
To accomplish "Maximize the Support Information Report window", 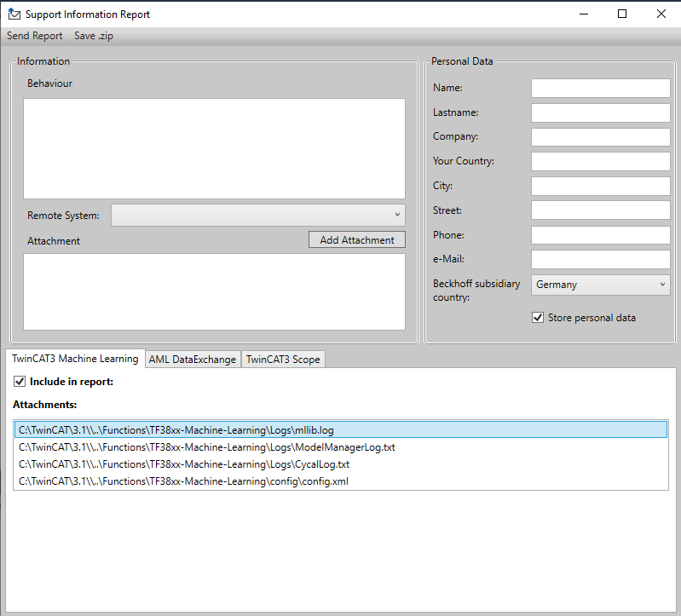I will click(622, 14).
